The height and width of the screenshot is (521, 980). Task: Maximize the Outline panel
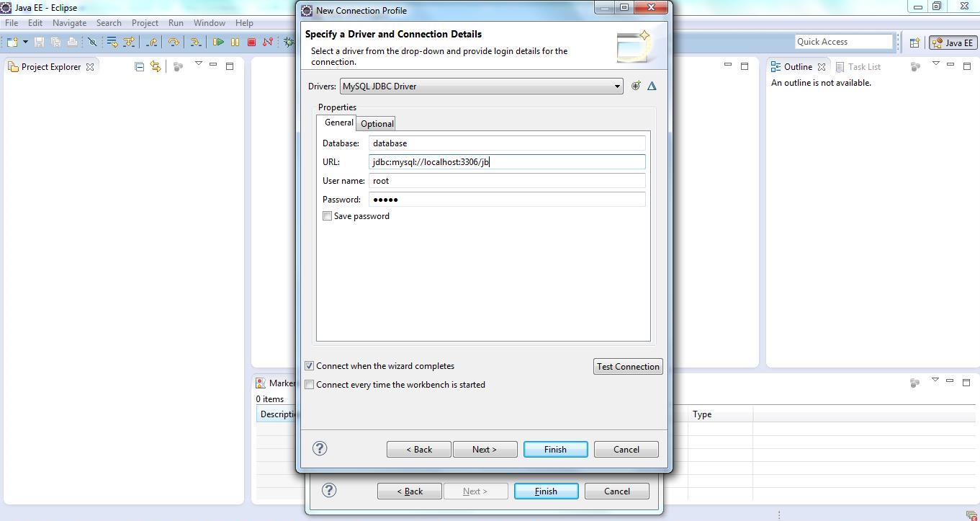click(967, 66)
